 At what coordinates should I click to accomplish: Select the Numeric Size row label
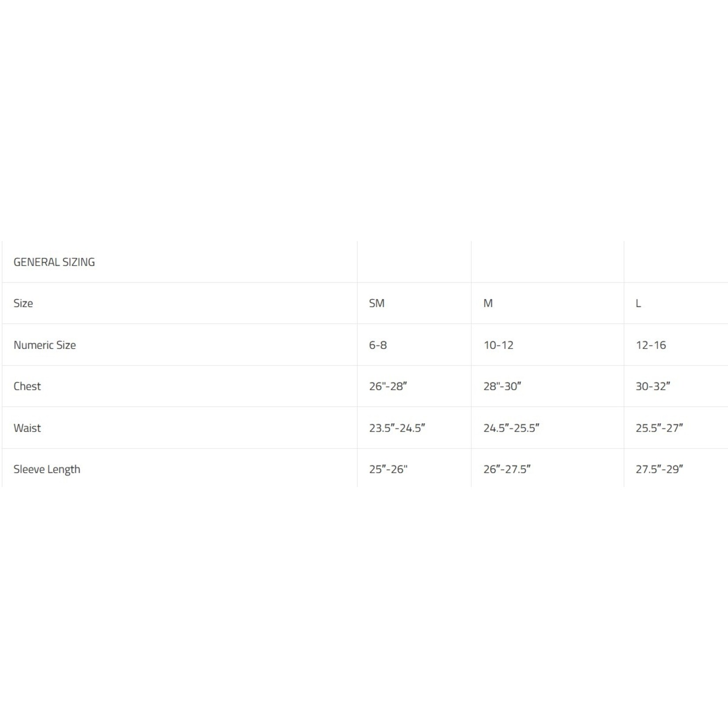pos(45,345)
